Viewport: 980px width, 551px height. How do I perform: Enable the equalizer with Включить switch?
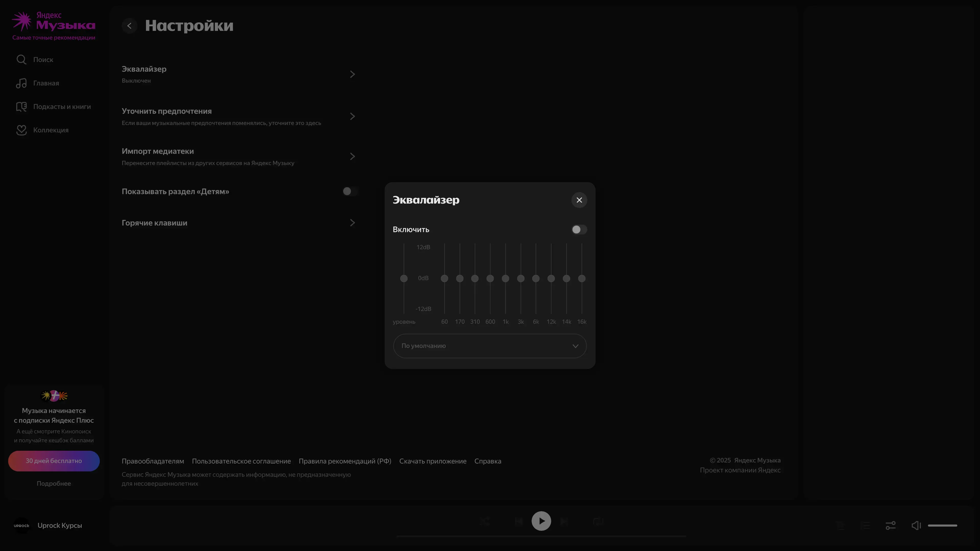[x=579, y=230]
